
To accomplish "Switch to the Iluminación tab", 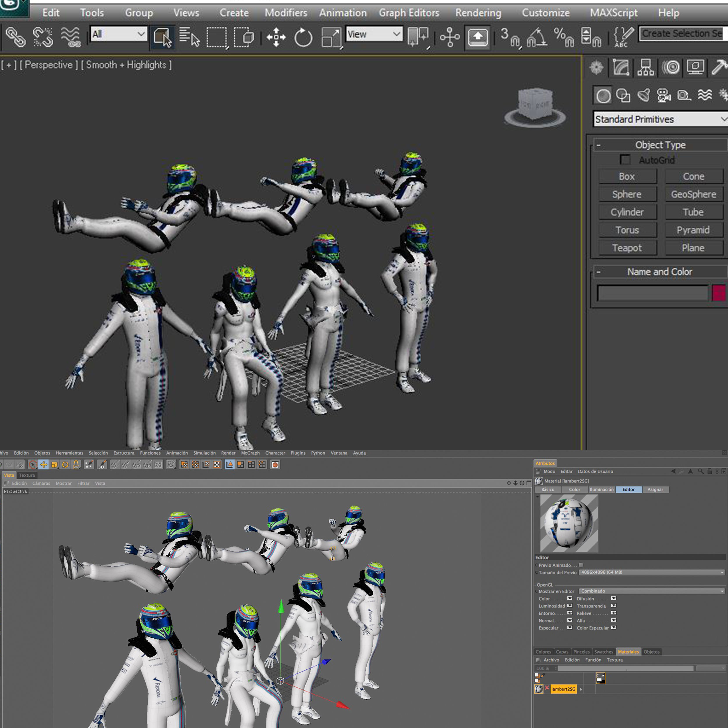I will click(x=601, y=490).
